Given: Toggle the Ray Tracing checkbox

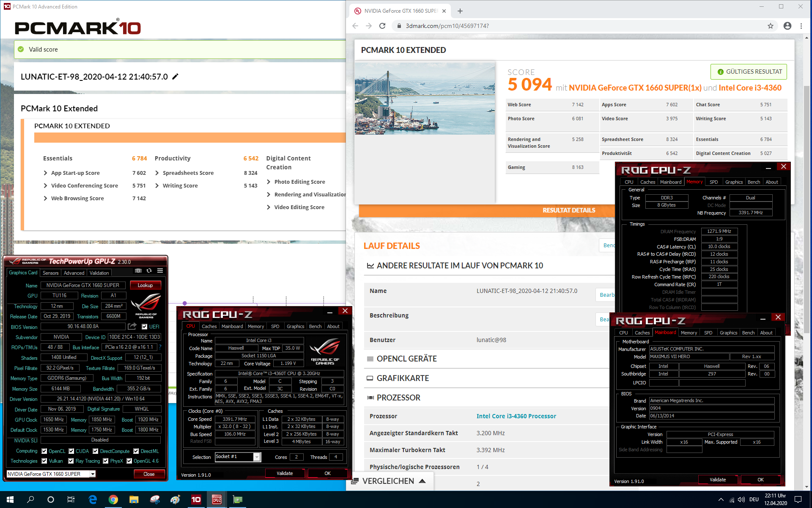Looking at the screenshot, I should 71,461.
